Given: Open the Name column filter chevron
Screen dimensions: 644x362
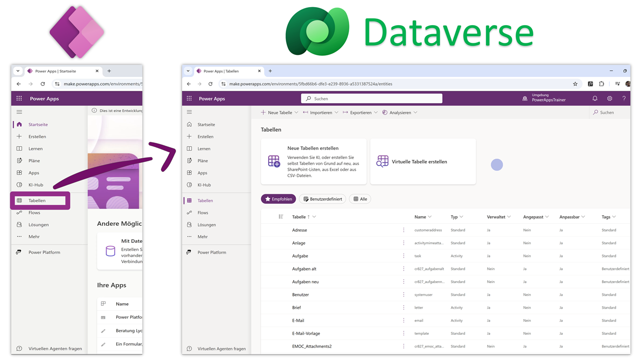Looking at the screenshot, I should [430, 217].
